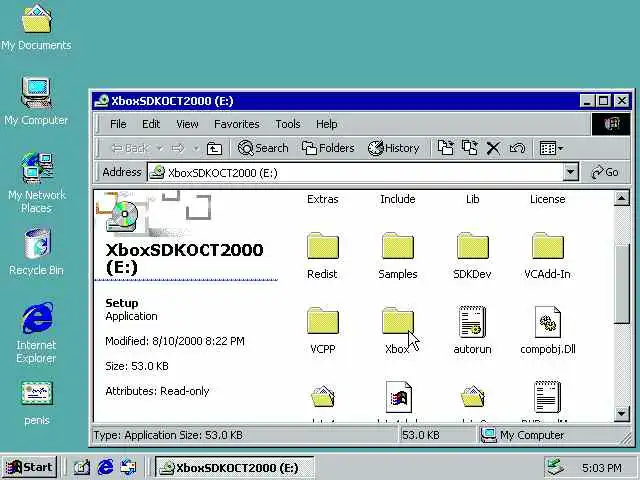Select My Documents desktop icon
The height and width of the screenshot is (480, 640).
point(36,27)
